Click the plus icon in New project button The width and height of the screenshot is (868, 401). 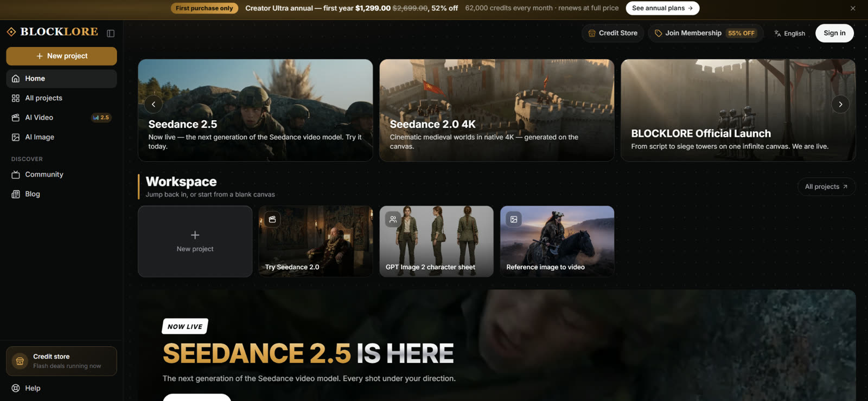coord(40,56)
